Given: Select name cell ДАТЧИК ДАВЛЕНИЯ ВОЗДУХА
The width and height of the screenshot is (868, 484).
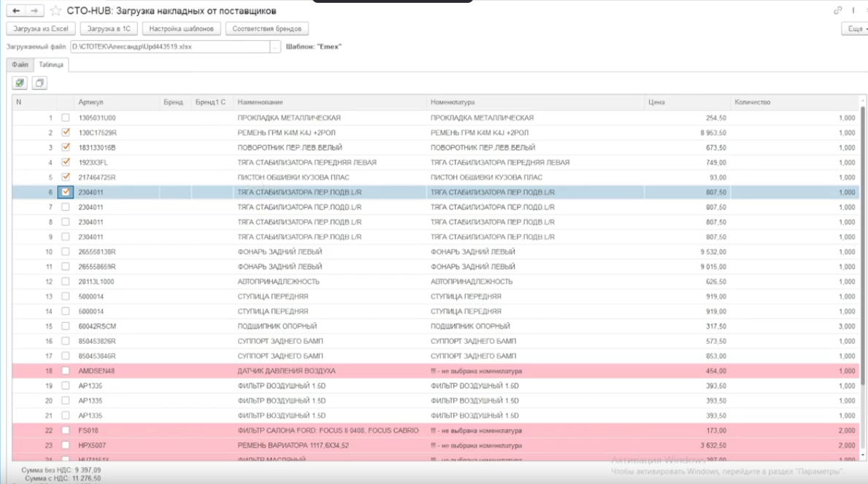Looking at the screenshot, I should tap(330, 371).
